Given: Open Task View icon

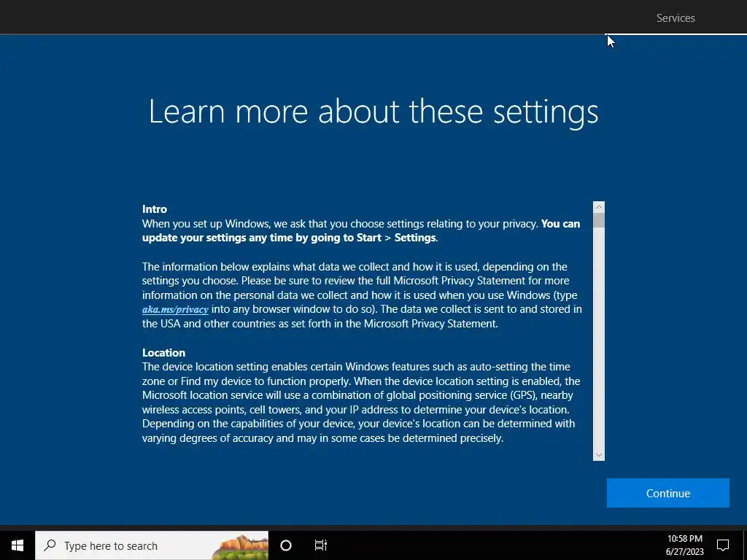Looking at the screenshot, I should 321,545.
